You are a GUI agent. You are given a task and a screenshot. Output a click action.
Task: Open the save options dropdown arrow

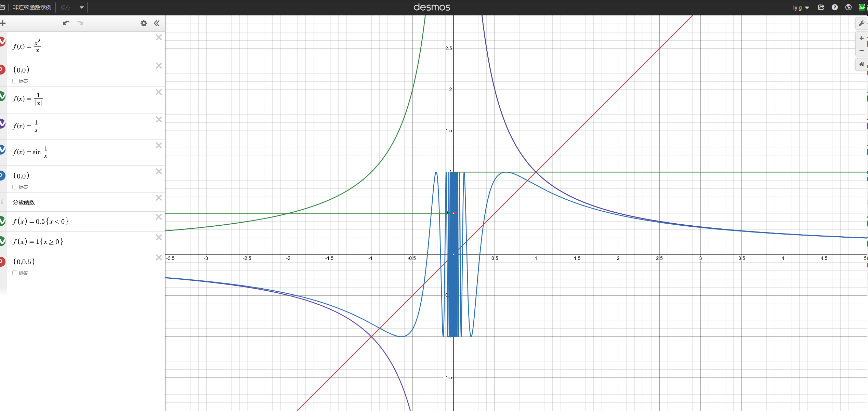pyautogui.click(x=82, y=8)
